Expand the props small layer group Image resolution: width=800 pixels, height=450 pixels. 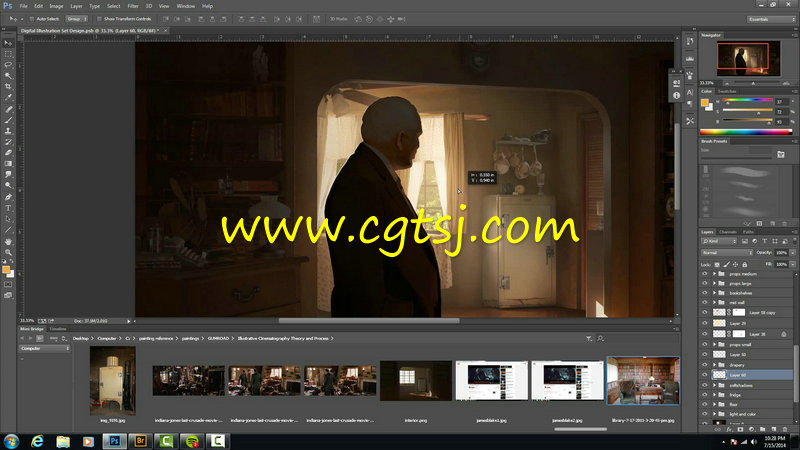point(714,344)
